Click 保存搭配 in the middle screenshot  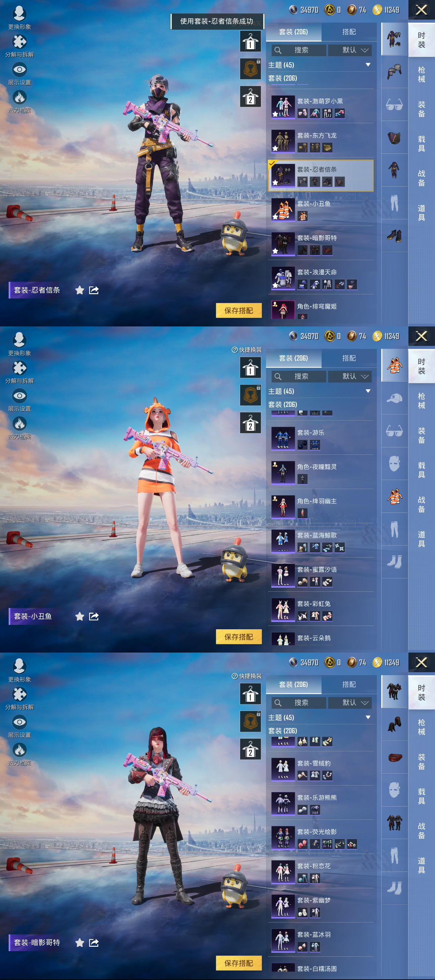pos(239,637)
